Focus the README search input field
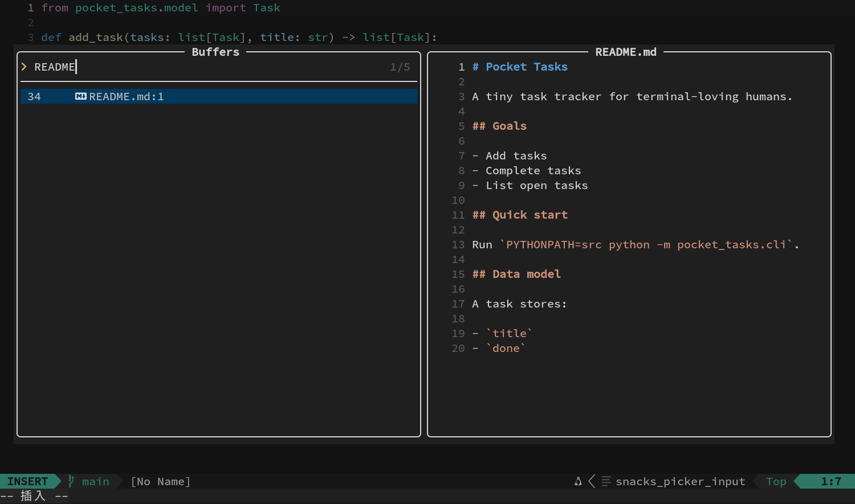This screenshot has width=855, height=504. click(219, 67)
